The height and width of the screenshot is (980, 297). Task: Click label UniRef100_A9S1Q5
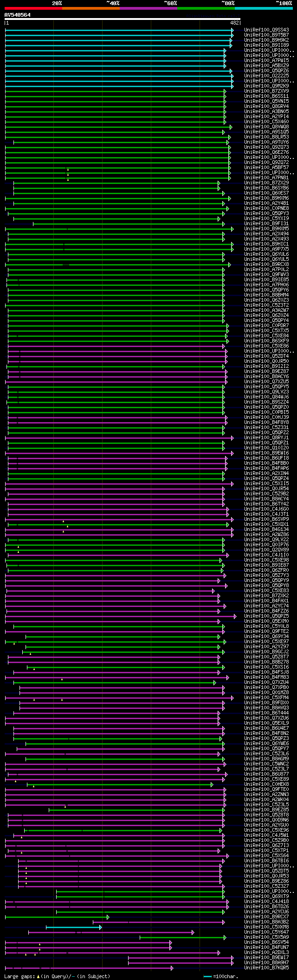tap(266, 132)
